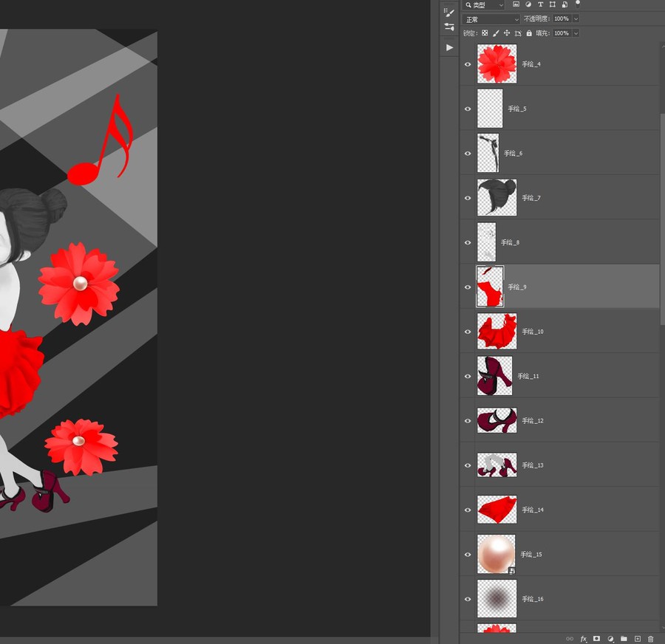Lock transparent pixels for the layer
The image size is (665, 644).
point(485,33)
